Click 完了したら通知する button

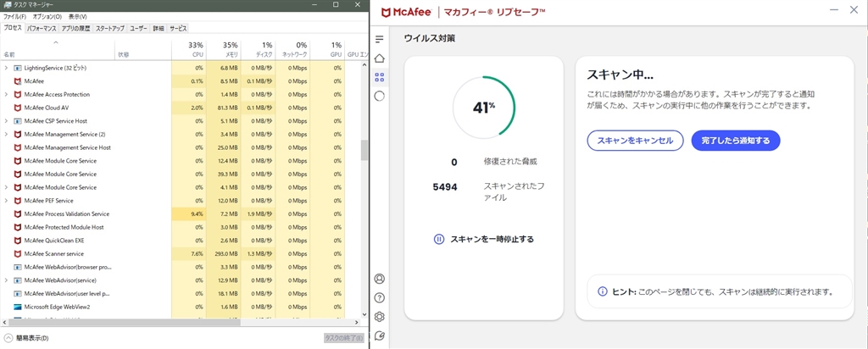[x=736, y=141]
